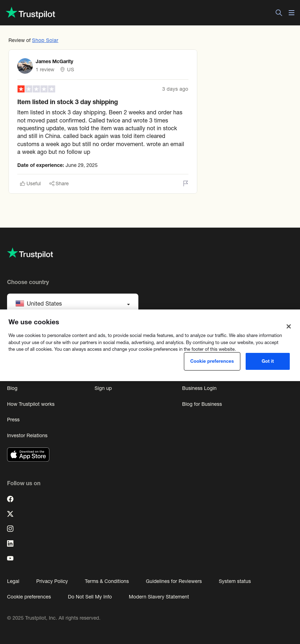Open Investor Relations link
Screen dimensions: 300x644
tap(27, 435)
